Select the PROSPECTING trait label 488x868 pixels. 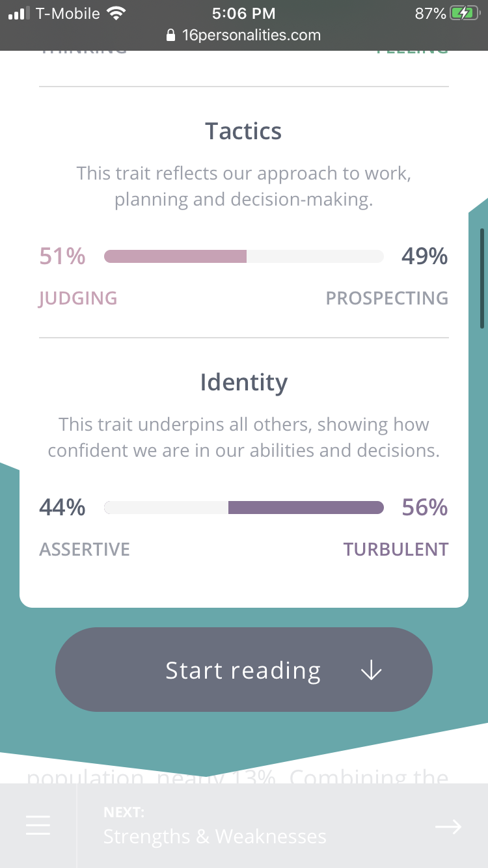click(x=387, y=298)
